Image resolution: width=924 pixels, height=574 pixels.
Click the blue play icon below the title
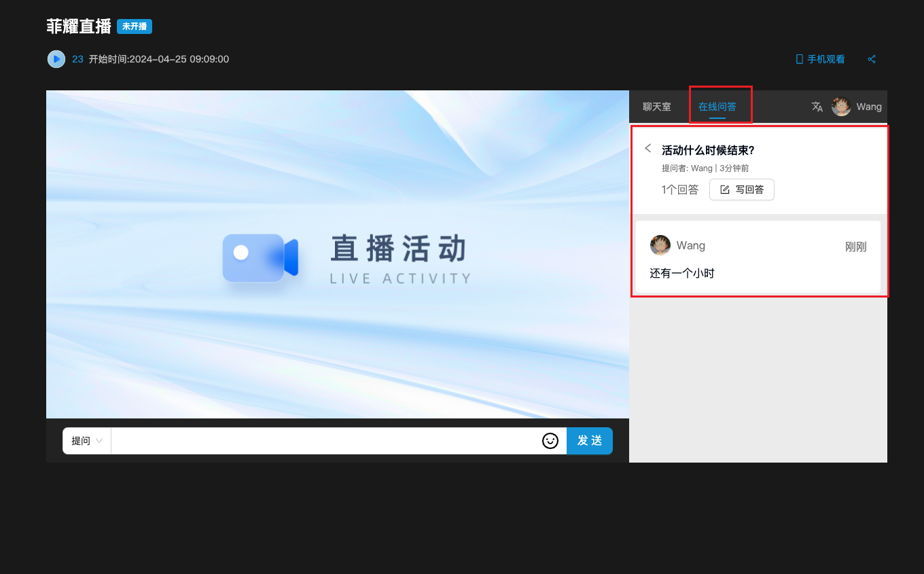pos(56,59)
